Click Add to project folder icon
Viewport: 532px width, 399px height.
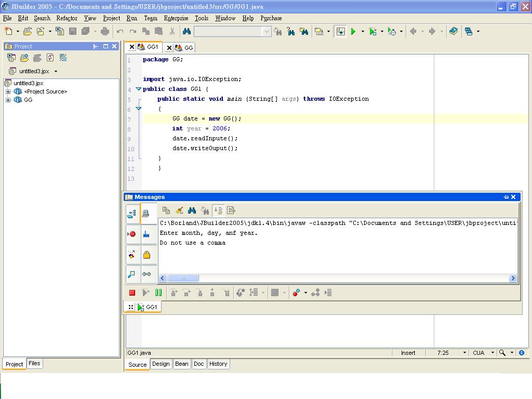pos(24,58)
